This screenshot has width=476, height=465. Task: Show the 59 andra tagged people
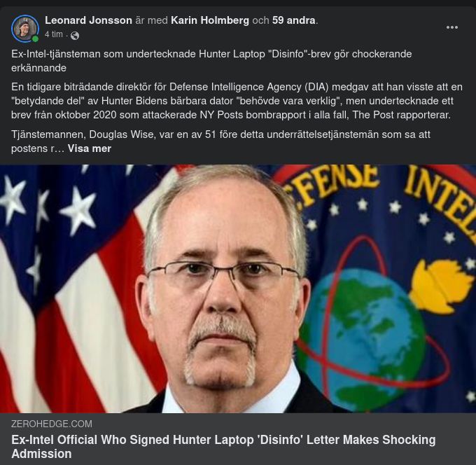[293, 20]
